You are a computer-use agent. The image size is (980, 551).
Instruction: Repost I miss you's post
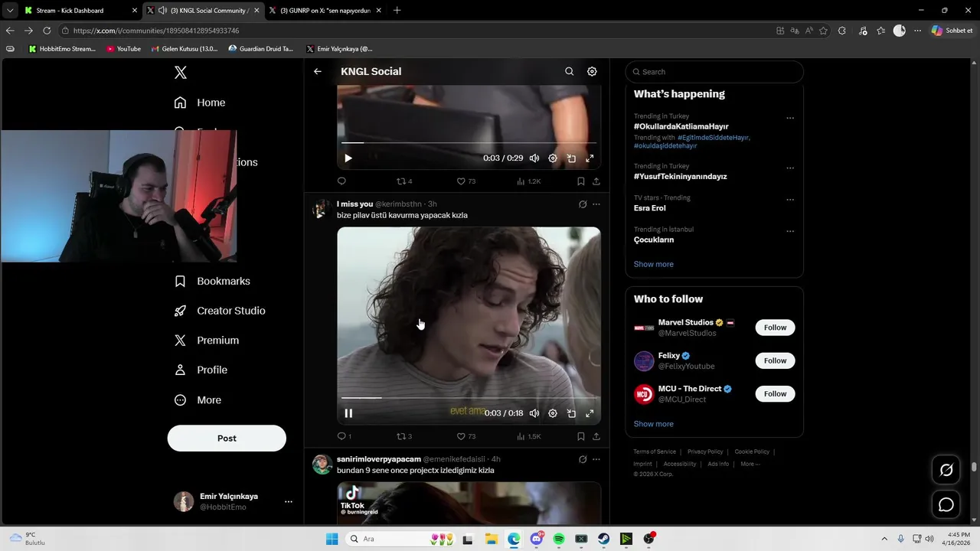(403, 436)
